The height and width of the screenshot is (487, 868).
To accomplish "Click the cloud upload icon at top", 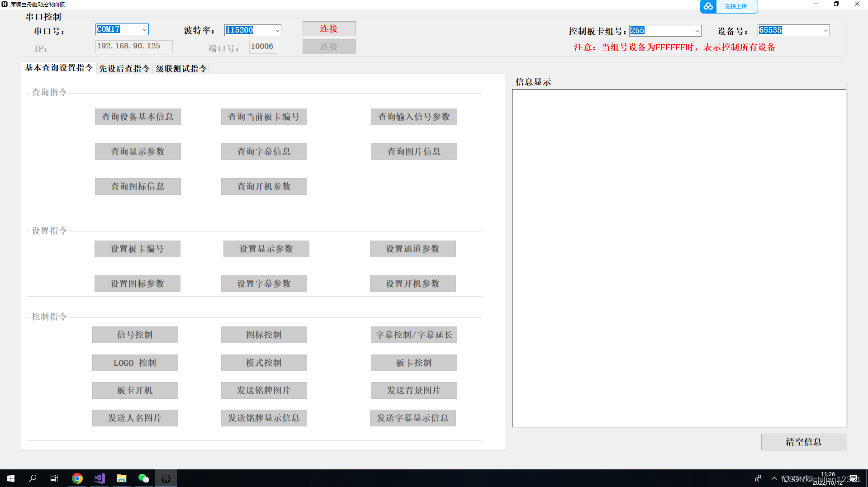I will pyautogui.click(x=708, y=6).
